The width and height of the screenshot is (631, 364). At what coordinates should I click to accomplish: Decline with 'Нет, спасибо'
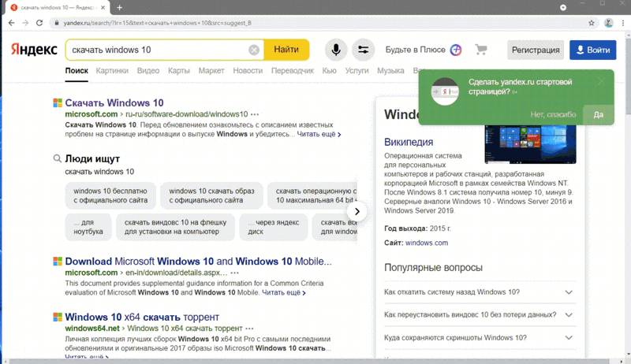pyautogui.click(x=553, y=114)
